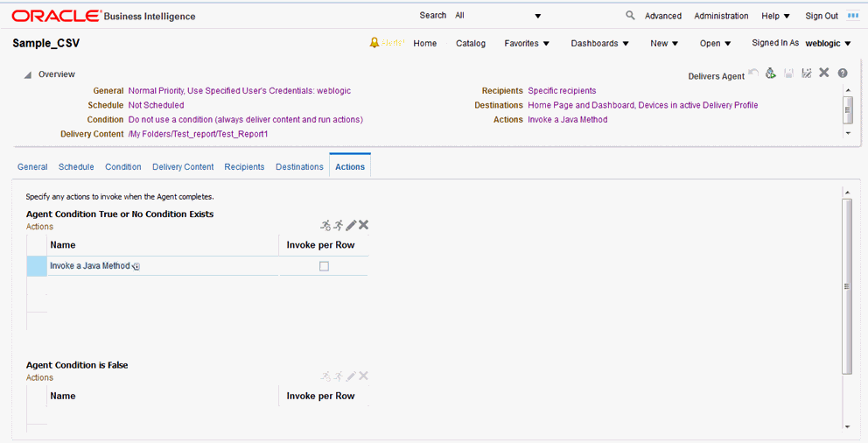
Task: Click the blue row selector cell
Action: pyautogui.click(x=37, y=266)
